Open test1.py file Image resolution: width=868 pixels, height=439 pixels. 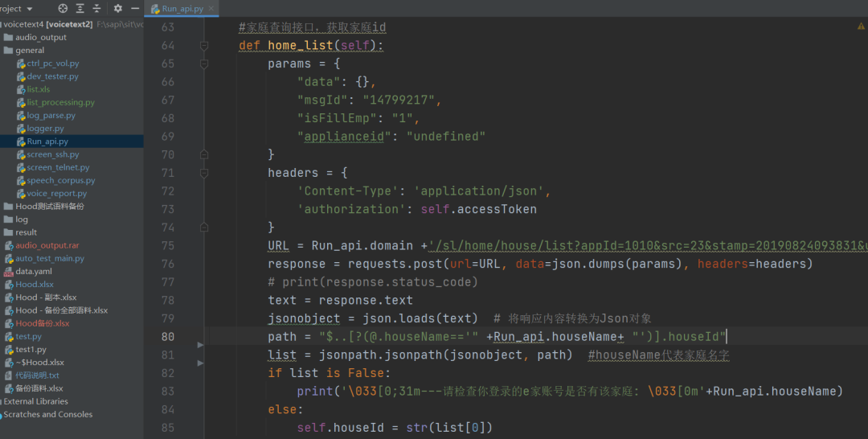[x=31, y=349]
